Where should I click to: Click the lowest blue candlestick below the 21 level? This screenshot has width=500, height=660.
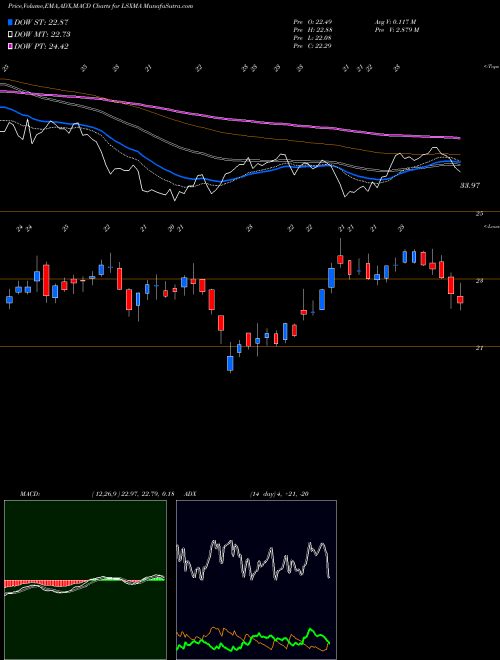[x=230, y=364]
